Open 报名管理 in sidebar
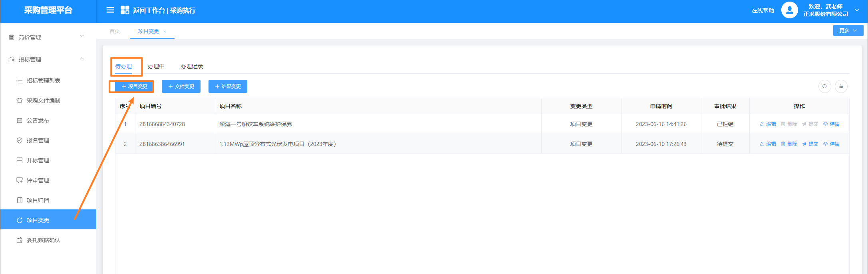Image resolution: width=868 pixels, height=274 pixels. click(x=38, y=140)
